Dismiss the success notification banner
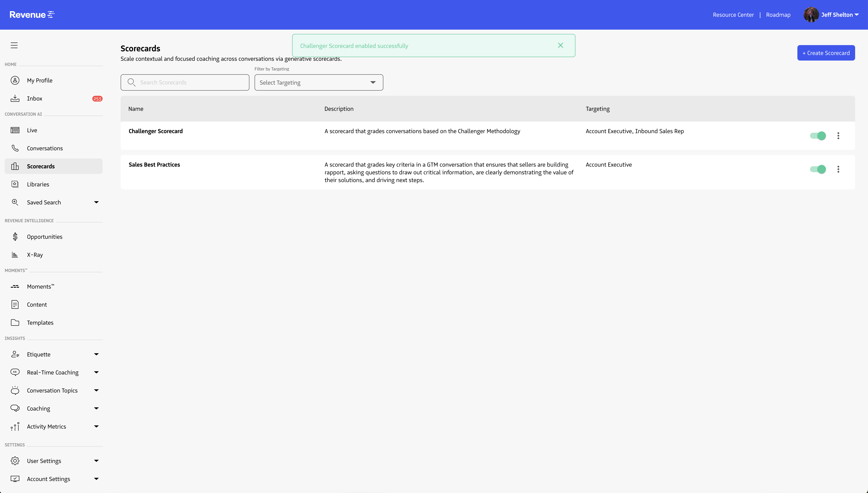Image resolution: width=868 pixels, height=493 pixels. tap(560, 45)
